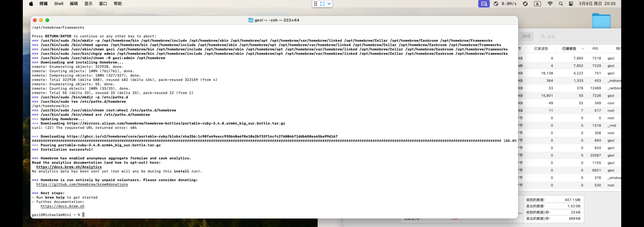The image size is (644, 227).
Task: Click the circular sync status icon
Action: coord(525,4)
